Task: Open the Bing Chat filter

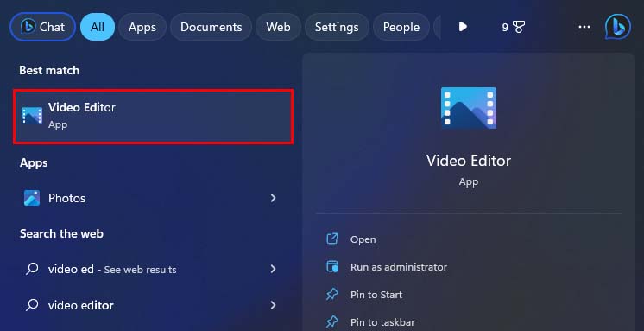Action: coord(42,27)
